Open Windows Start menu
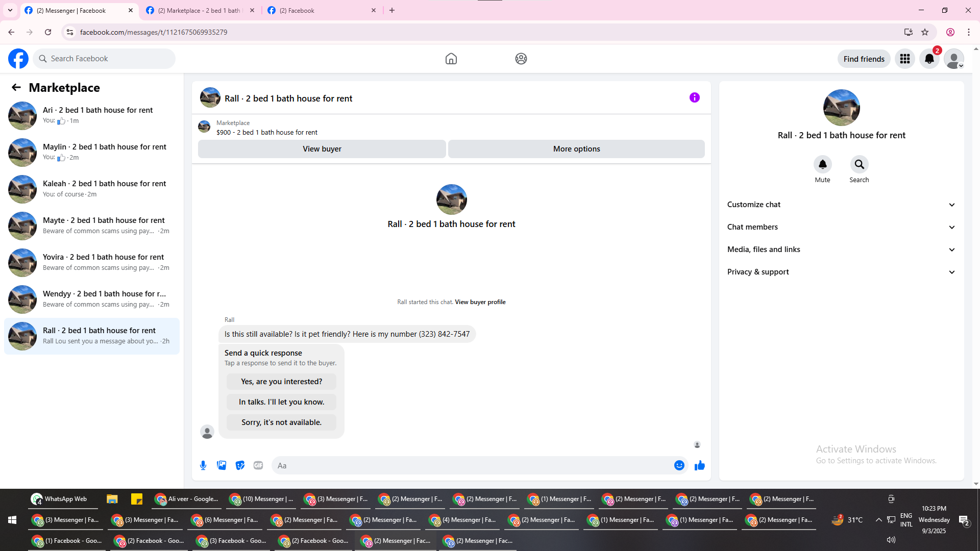980x551 pixels. coord(12,520)
